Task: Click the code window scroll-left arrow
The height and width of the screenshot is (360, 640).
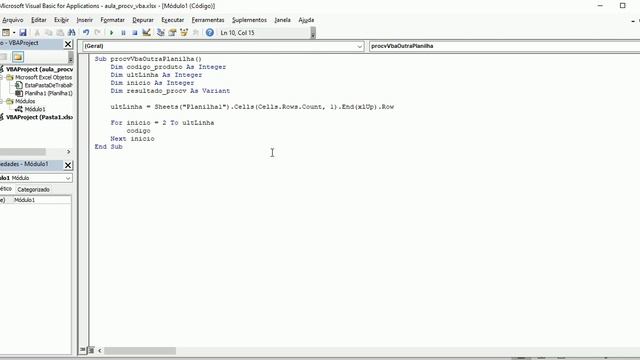Action: pyautogui.click(x=100, y=351)
